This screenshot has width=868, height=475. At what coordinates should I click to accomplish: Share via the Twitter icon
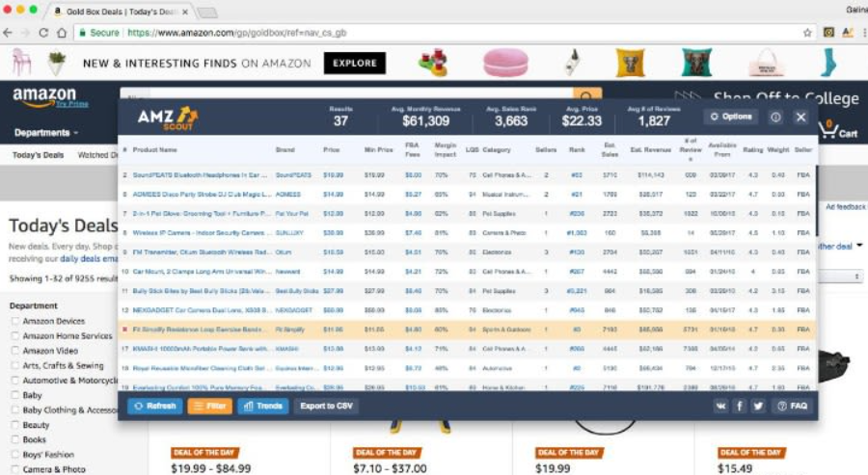click(x=758, y=406)
